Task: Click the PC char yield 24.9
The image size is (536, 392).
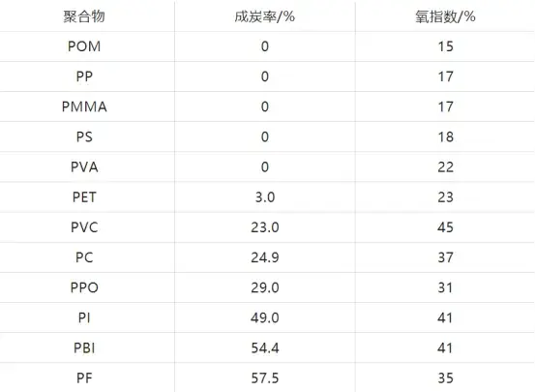Action: point(265,257)
